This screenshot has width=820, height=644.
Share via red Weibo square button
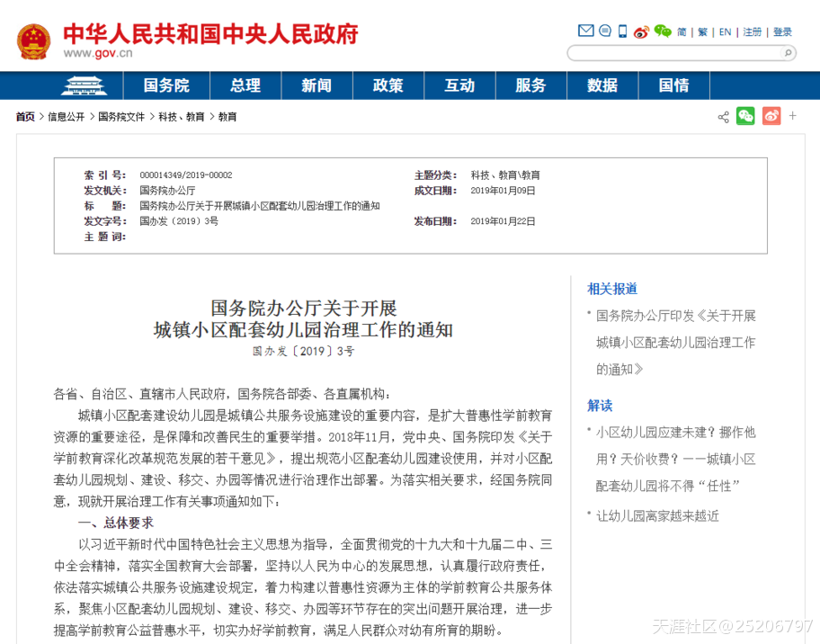tap(771, 116)
